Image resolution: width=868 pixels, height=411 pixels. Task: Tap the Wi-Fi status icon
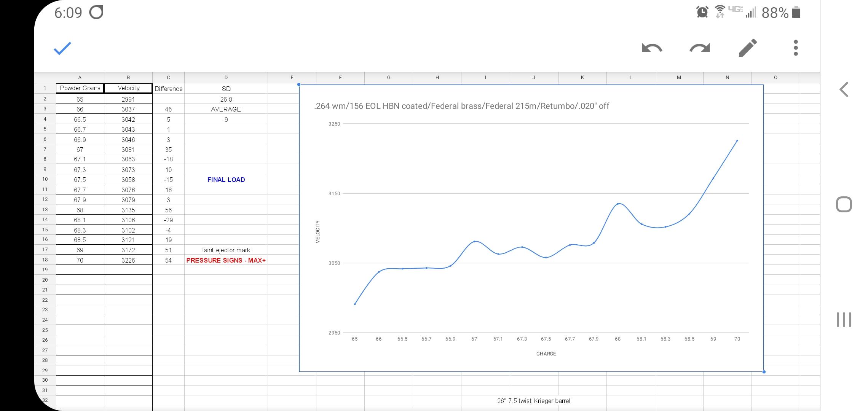(x=720, y=12)
